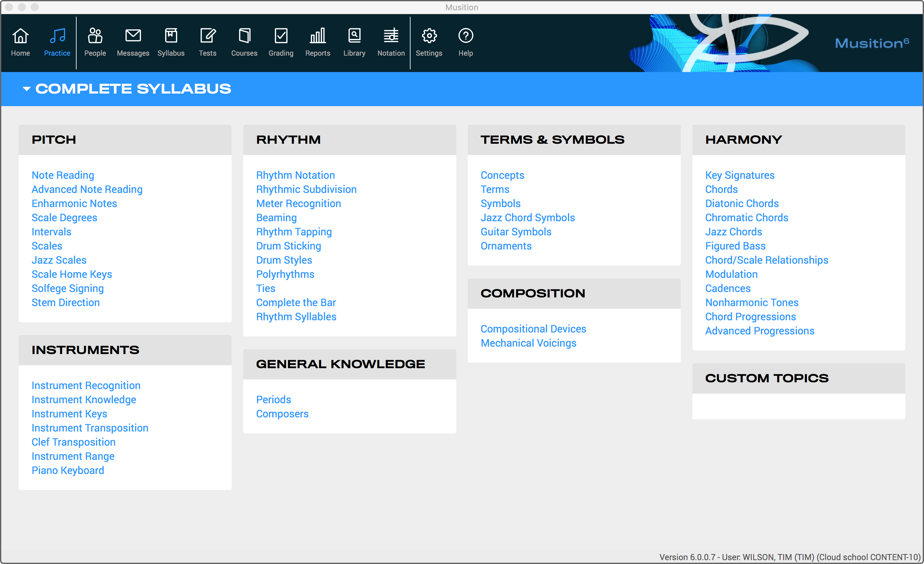Open Rhythm Tapping topic

click(294, 232)
